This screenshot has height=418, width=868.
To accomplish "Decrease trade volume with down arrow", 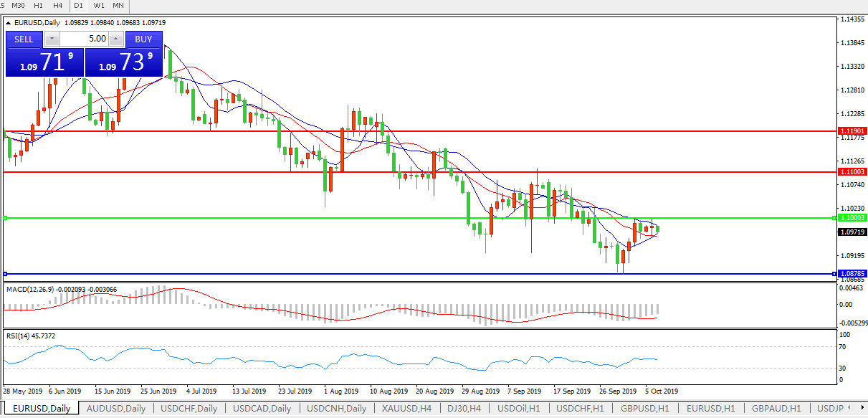I will (52, 39).
